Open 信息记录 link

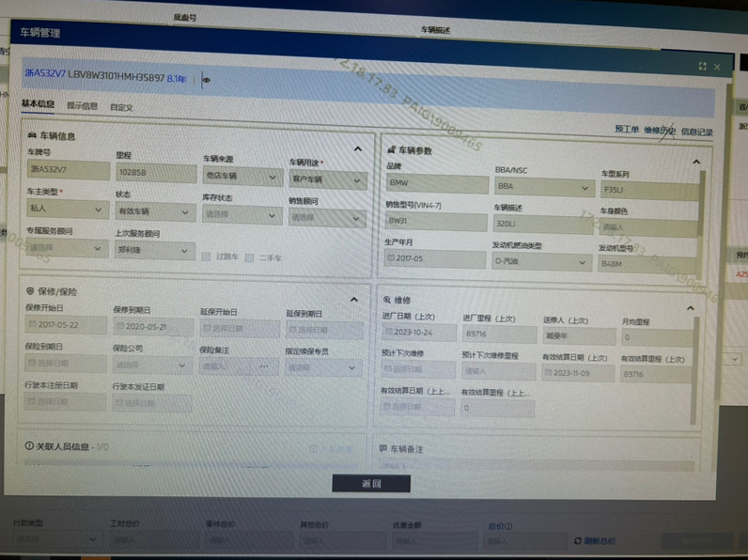696,132
